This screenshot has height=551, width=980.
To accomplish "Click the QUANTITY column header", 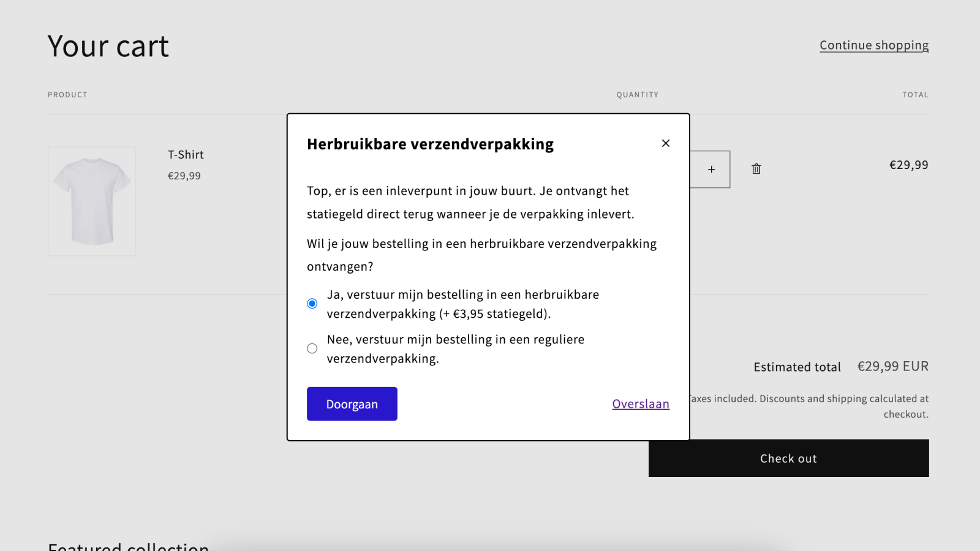I will [637, 94].
